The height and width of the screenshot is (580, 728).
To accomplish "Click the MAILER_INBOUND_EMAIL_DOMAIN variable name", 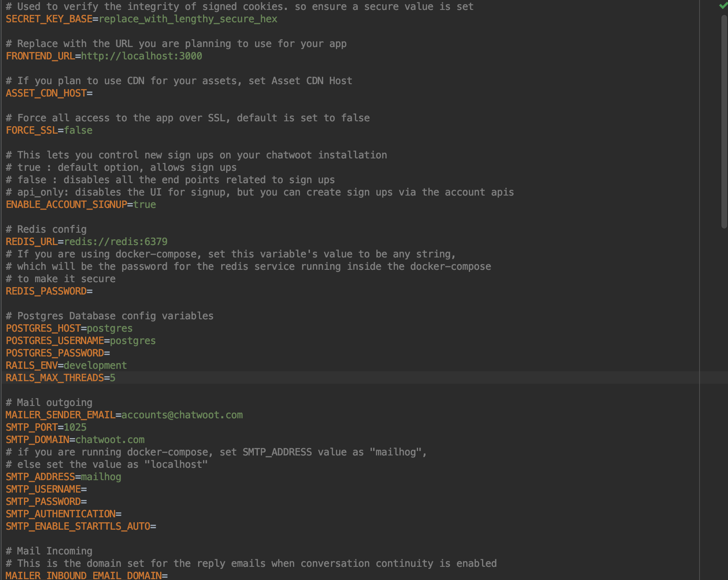I will (83, 575).
